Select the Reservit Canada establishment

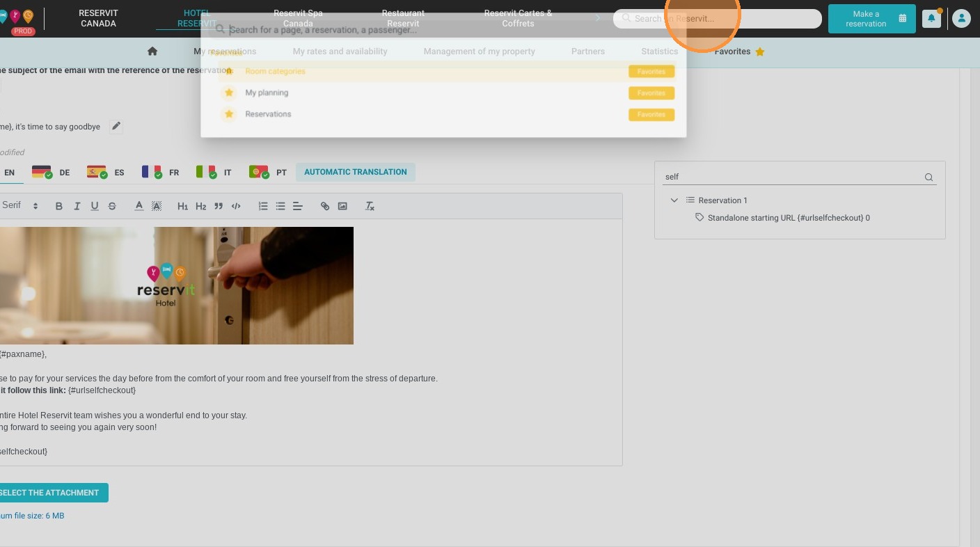click(x=98, y=18)
